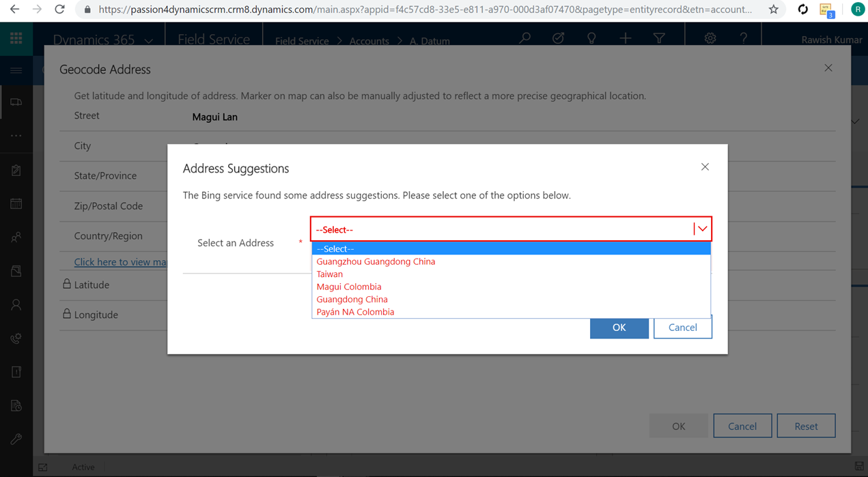
Task: Close the Address Suggestions popup with X
Action: (x=705, y=167)
